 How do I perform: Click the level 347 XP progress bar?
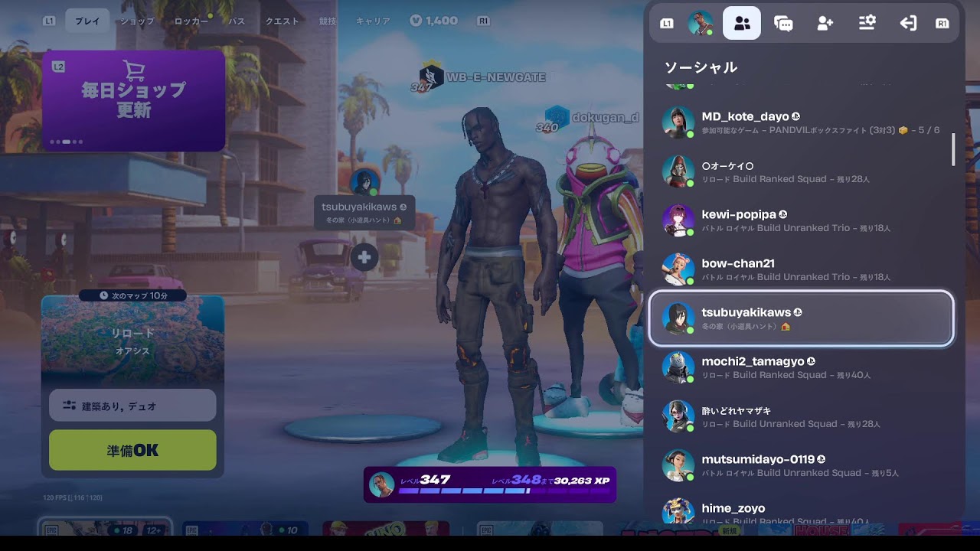[490, 484]
